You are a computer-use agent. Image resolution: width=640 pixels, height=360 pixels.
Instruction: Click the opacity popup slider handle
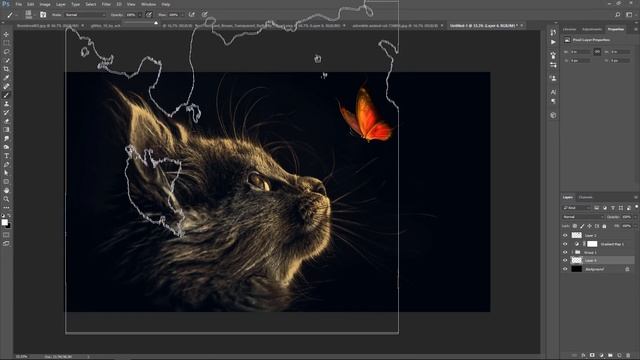[x=156, y=23]
